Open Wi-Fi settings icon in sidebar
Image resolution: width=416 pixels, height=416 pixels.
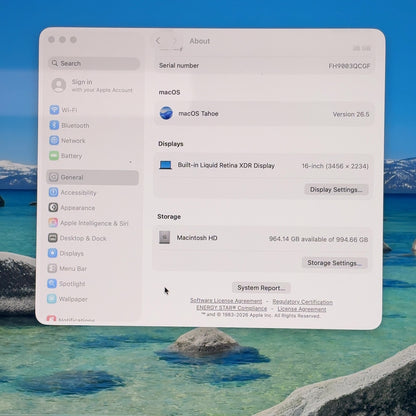click(54, 110)
